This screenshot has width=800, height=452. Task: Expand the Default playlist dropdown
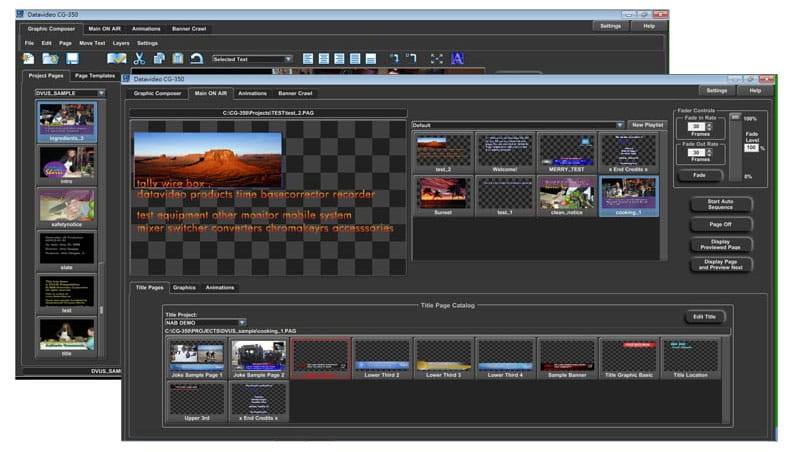click(x=620, y=125)
